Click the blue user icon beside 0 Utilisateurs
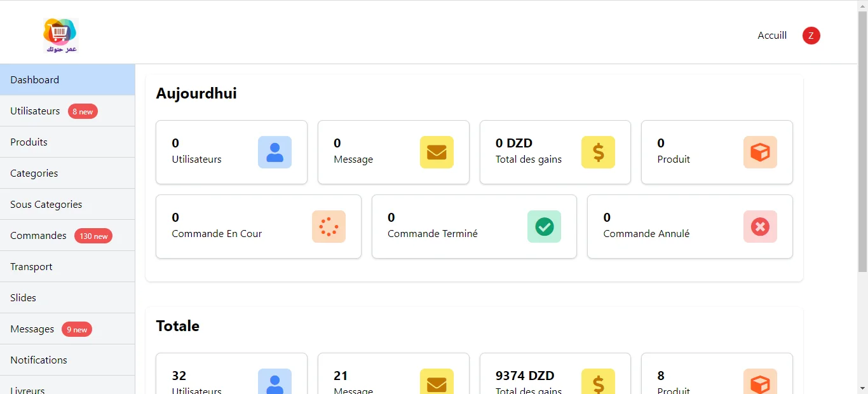Viewport: 868px width, 394px height. click(x=275, y=153)
